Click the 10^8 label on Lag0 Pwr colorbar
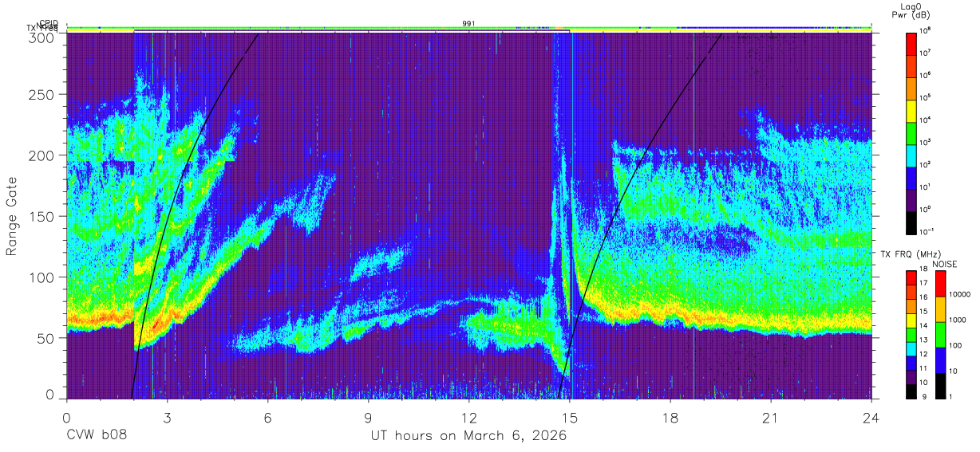Screen dimensions: 980x452 pyautogui.click(x=926, y=31)
